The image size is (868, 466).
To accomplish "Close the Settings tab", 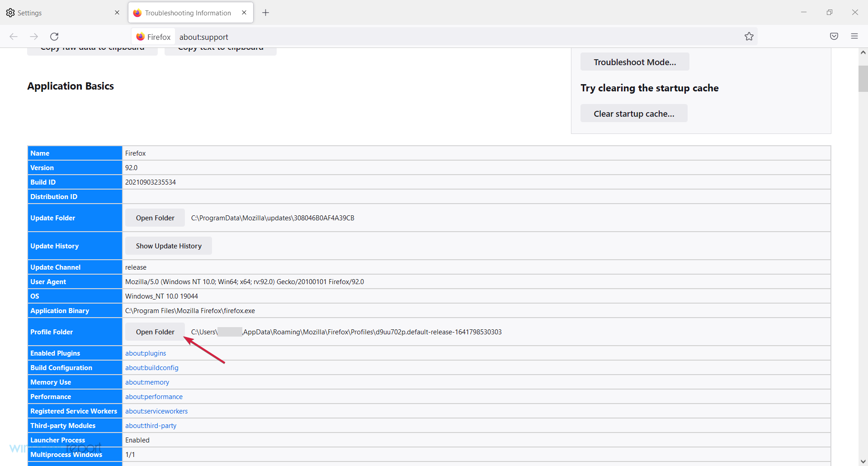I will [117, 13].
